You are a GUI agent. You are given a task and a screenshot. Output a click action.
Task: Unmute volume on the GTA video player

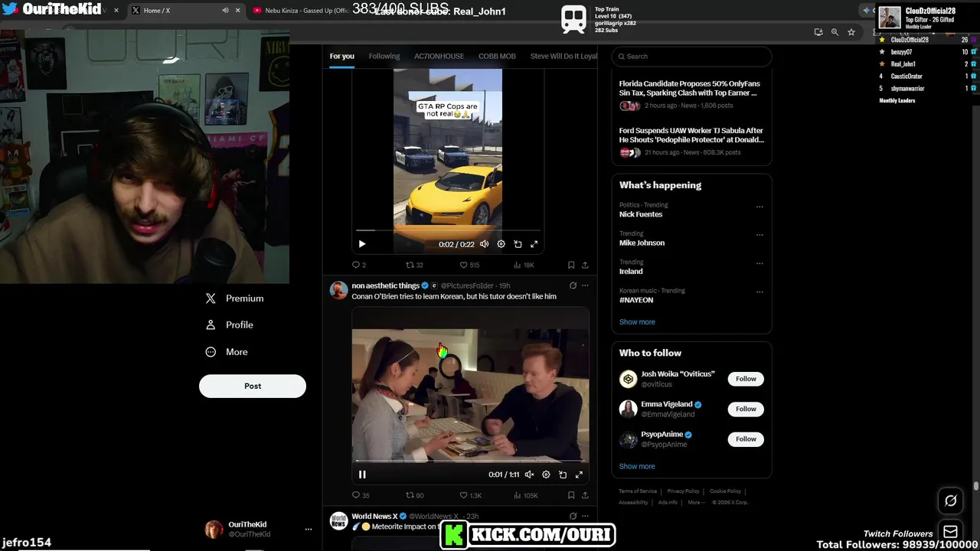click(x=484, y=244)
